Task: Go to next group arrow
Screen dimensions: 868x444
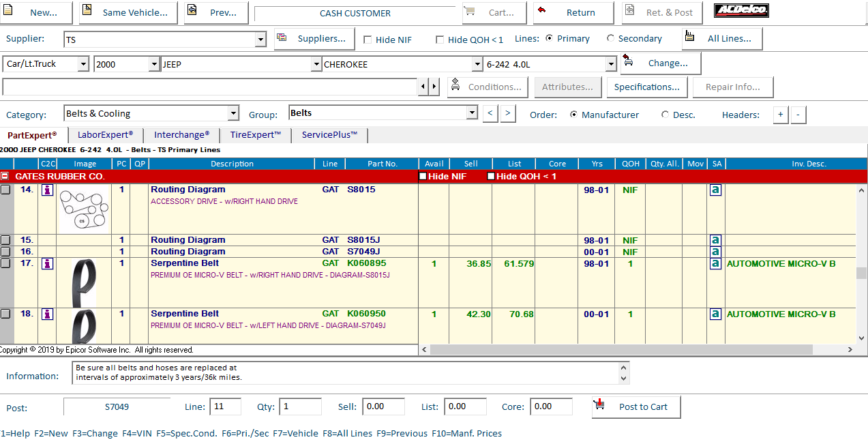Action: tap(508, 114)
